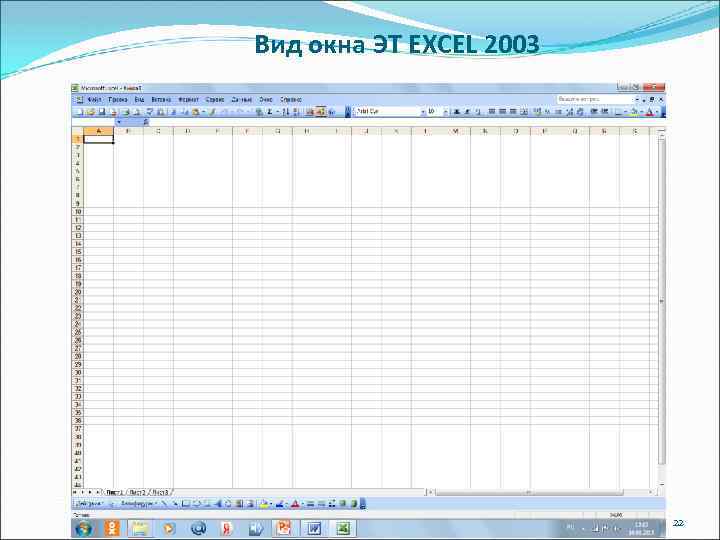Click the spelling check toolbar icon
This screenshot has height=540, width=720.
pyautogui.click(x=150, y=112)
